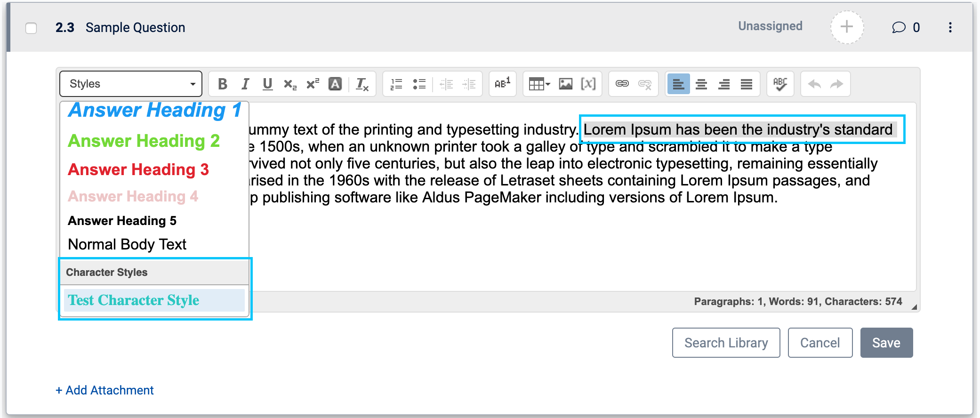Click the paragraphs and word count status
This screenshot has width=980, height=418.
click(798, 302)
